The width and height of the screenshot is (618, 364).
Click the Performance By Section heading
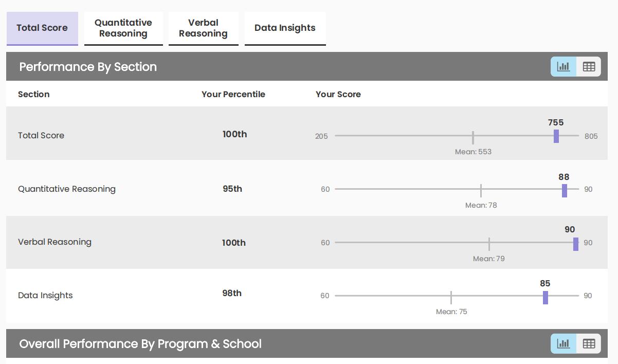88,67
